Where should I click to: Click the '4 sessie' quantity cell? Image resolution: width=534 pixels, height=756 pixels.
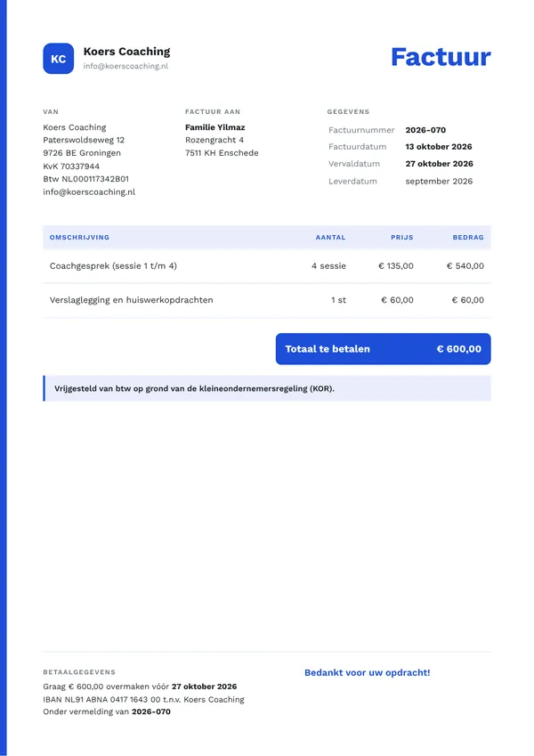click(x=328, y=265)
